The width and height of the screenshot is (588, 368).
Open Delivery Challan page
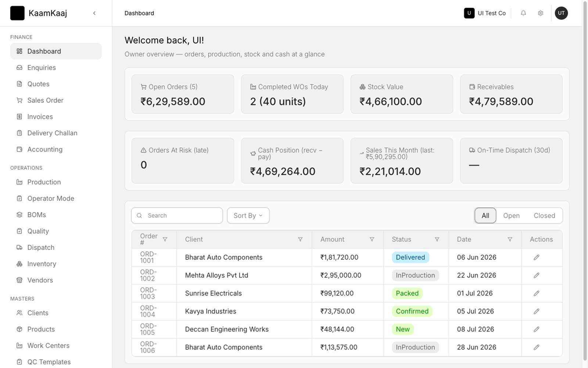click(56, 133)
